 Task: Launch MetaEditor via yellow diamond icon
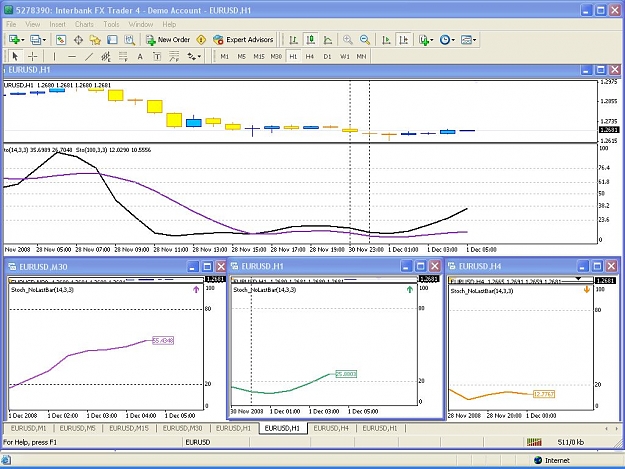(x=201, y=40)
